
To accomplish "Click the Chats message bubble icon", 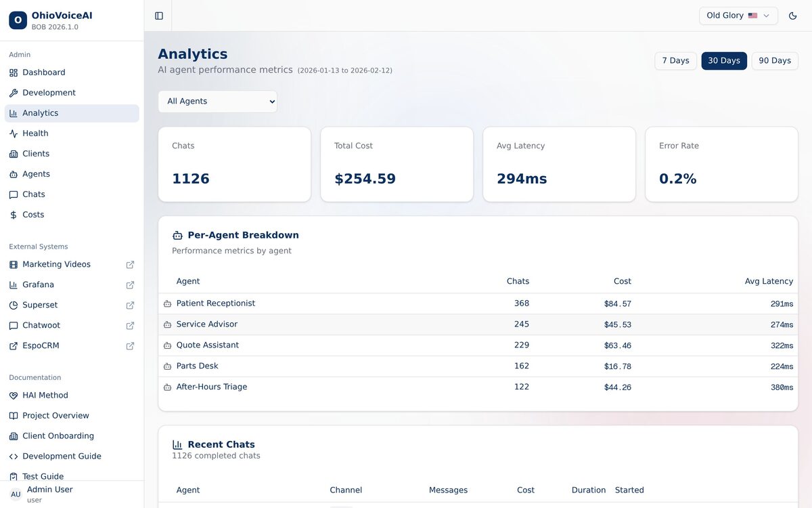I will tap(14, 194).
